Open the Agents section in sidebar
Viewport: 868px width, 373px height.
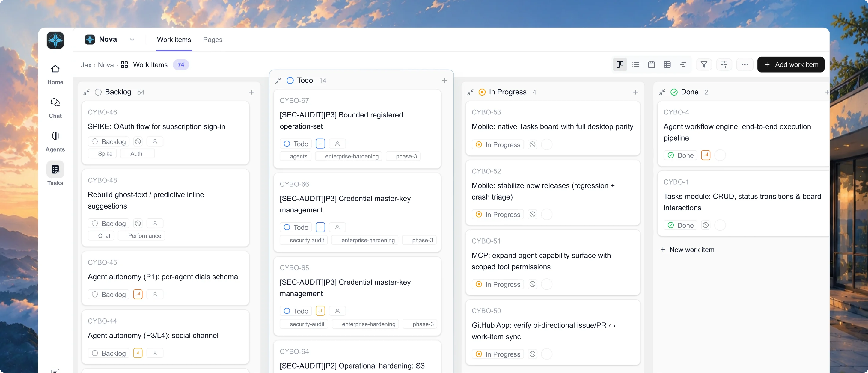pyautogui.click(x=55, y=142)
